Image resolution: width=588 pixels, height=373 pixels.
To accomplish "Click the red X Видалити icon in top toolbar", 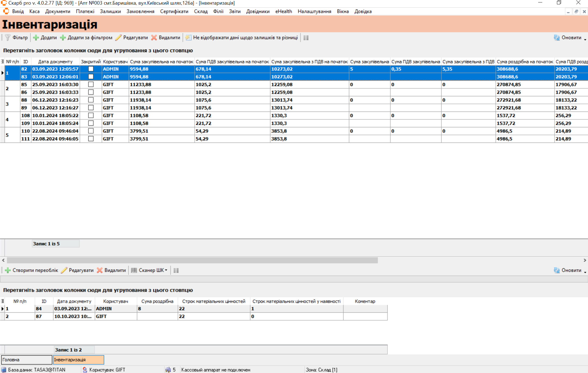I will [154, 38].
